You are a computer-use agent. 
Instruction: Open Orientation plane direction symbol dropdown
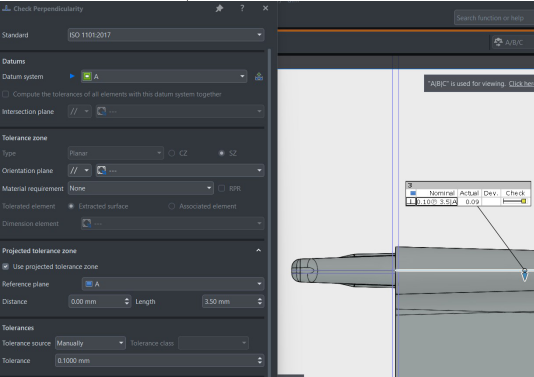click(80, 170)
